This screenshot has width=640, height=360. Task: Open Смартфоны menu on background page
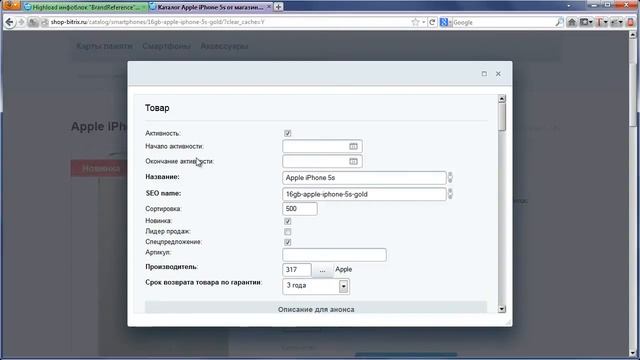(x=166, y=46)
